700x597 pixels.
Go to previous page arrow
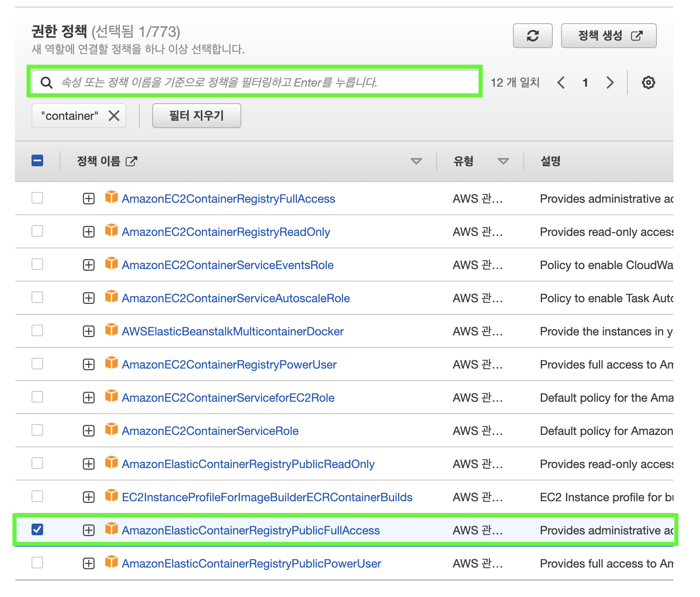coord(561,83)
